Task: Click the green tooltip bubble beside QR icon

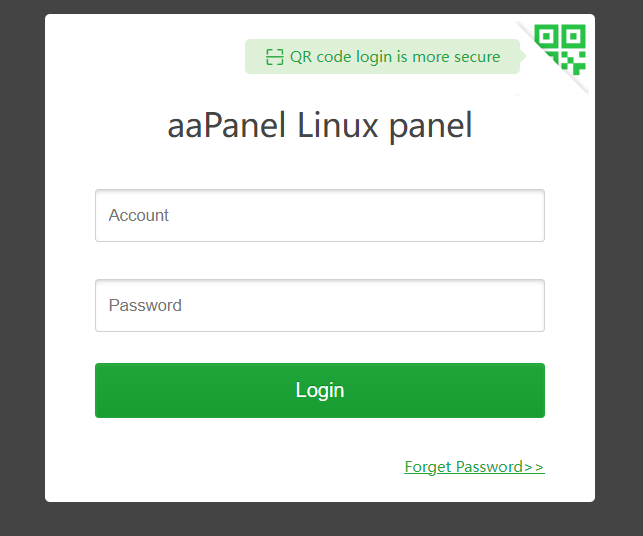Action: pos(382,57)
